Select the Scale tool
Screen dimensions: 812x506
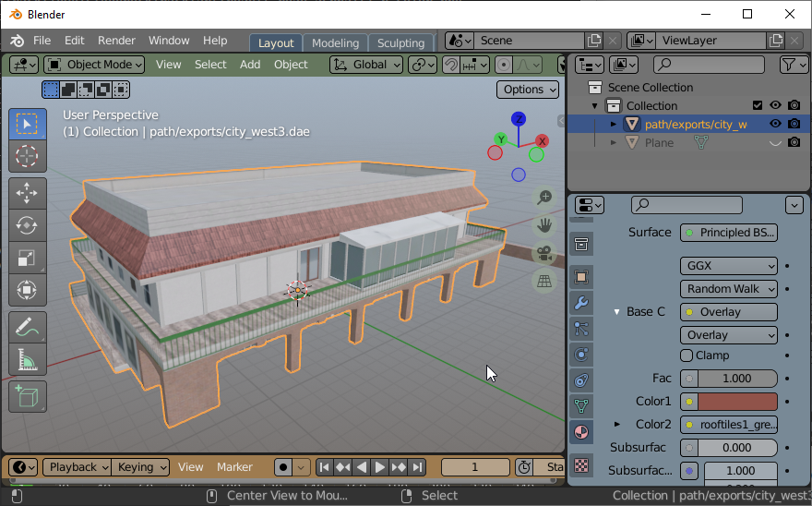(27, 258)
